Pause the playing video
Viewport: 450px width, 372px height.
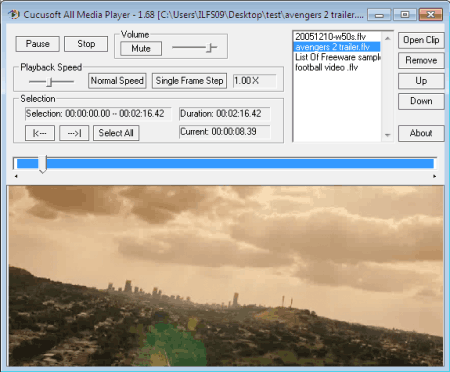click(x=37, y=44)
